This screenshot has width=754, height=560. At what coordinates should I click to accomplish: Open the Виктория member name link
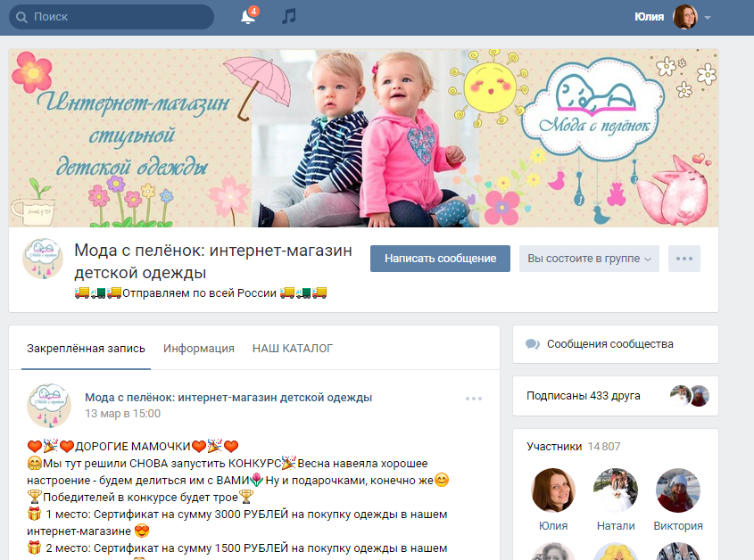678,526
